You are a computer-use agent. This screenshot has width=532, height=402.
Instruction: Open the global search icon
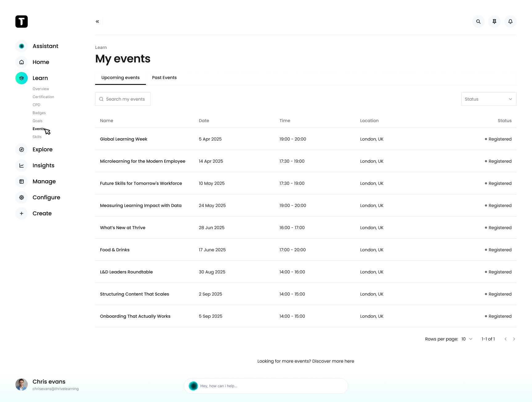point(478,22)
